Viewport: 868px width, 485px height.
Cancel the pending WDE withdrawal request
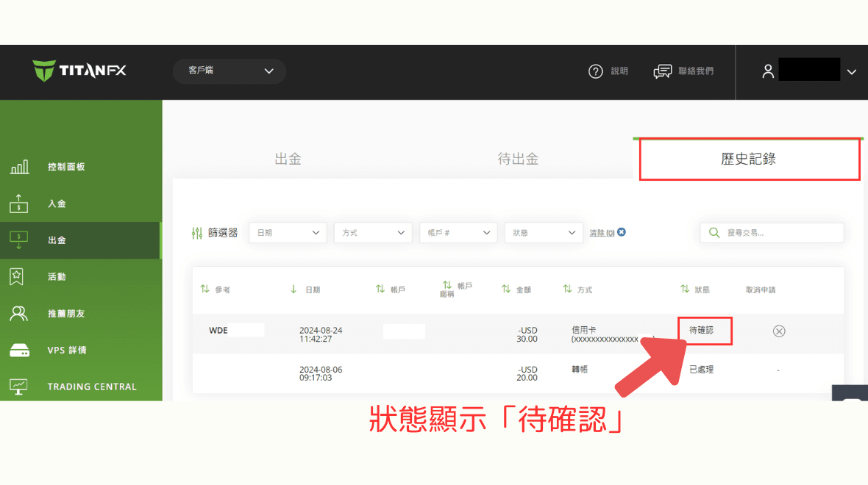click(779, 331)
